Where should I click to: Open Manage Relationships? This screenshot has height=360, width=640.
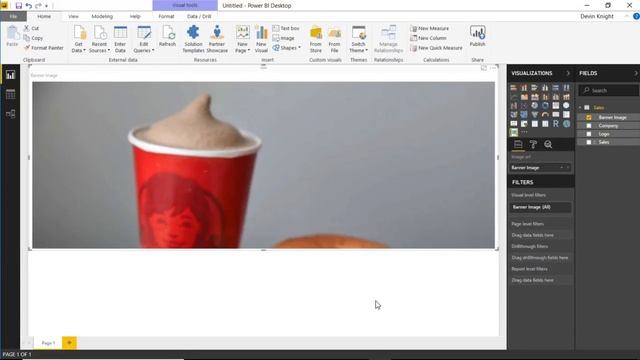click(388, 39)
